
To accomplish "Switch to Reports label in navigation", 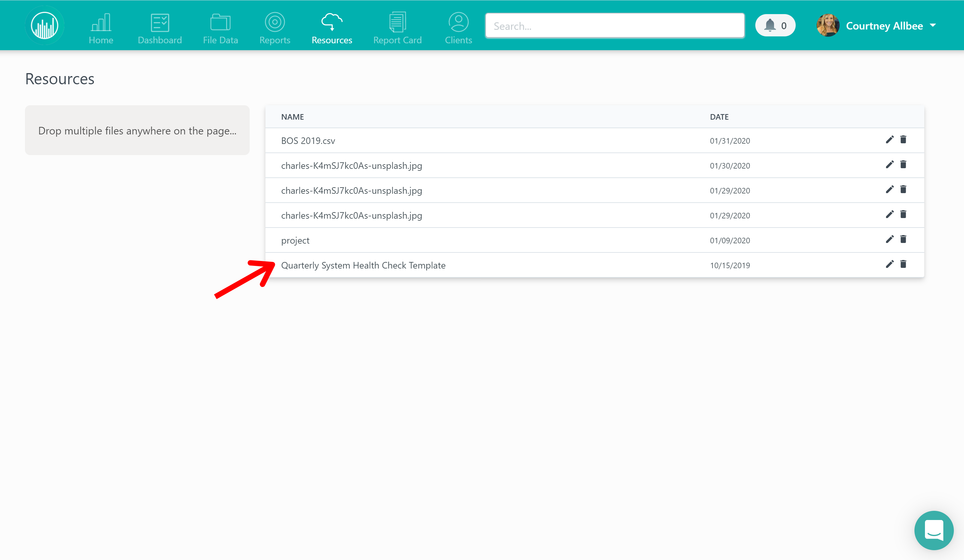I will click(x=275, y=40).
